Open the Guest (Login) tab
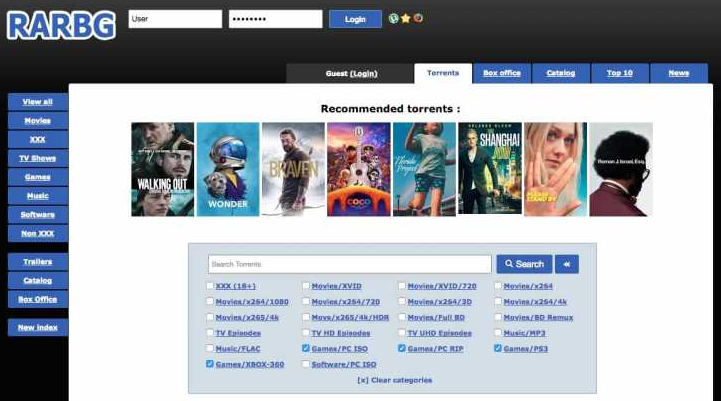Viewport: 721px width, 401px height. (351, 74)
